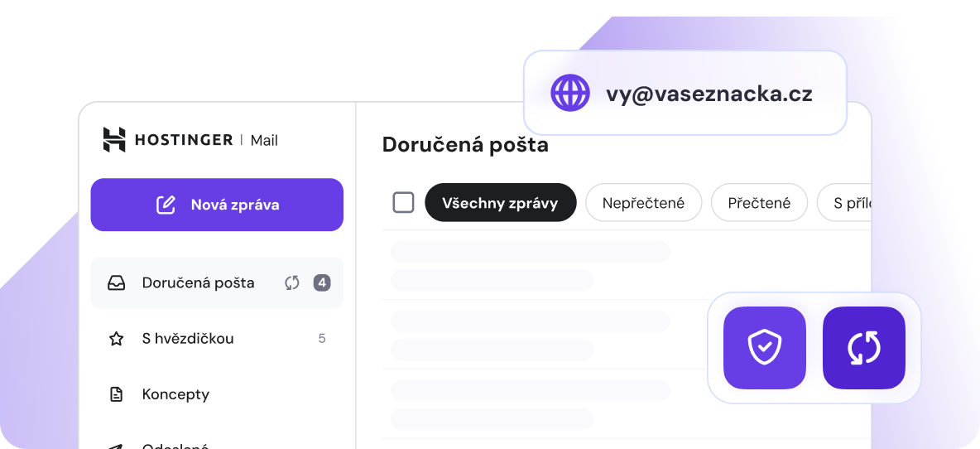Open the S hvězdičkou folder

188,339
